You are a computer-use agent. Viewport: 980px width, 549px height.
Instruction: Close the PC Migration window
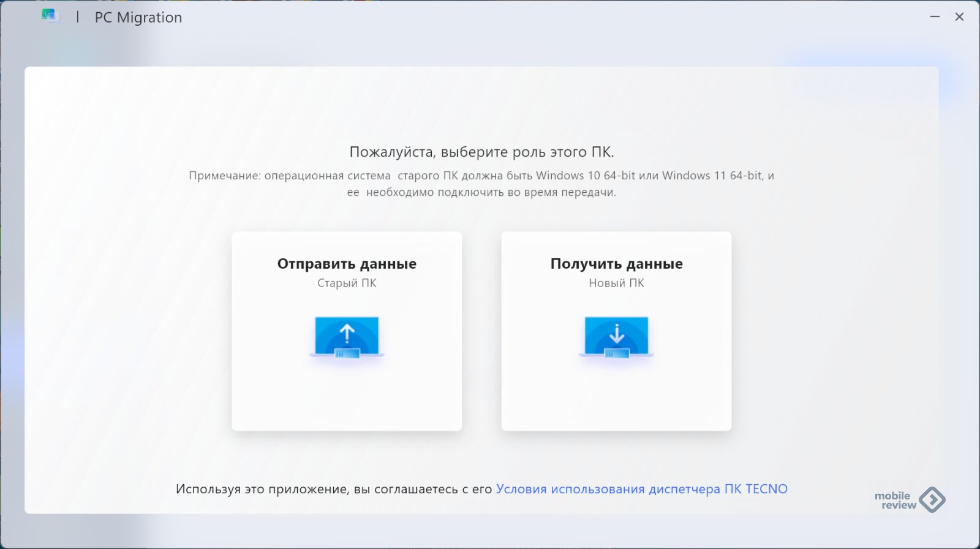pos(959,17)
